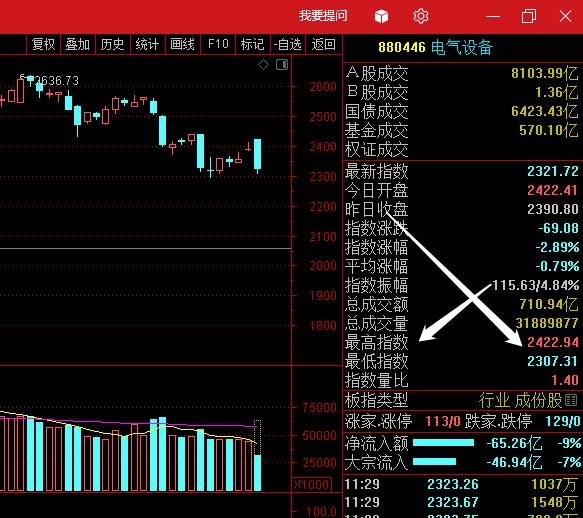Open the 复权 menu

[x=43, y=44]
